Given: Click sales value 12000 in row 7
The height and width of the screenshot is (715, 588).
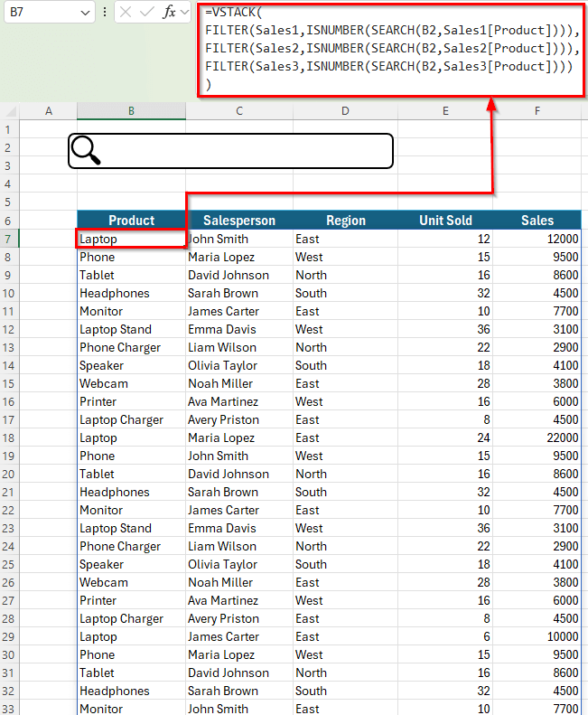Looking at the screenshot, I should pyautogui.click(x=537, y=239).
